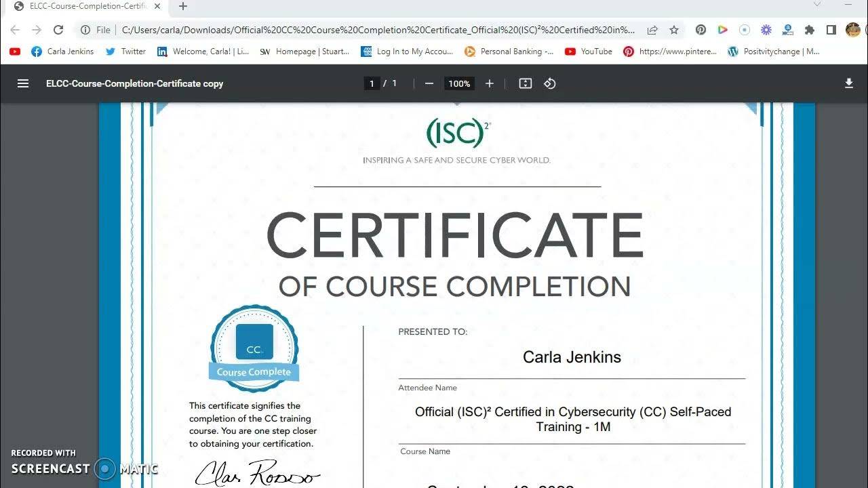Click the PDF page number field
The width and height of the screenshot is (868, 488).
point(371,83)
